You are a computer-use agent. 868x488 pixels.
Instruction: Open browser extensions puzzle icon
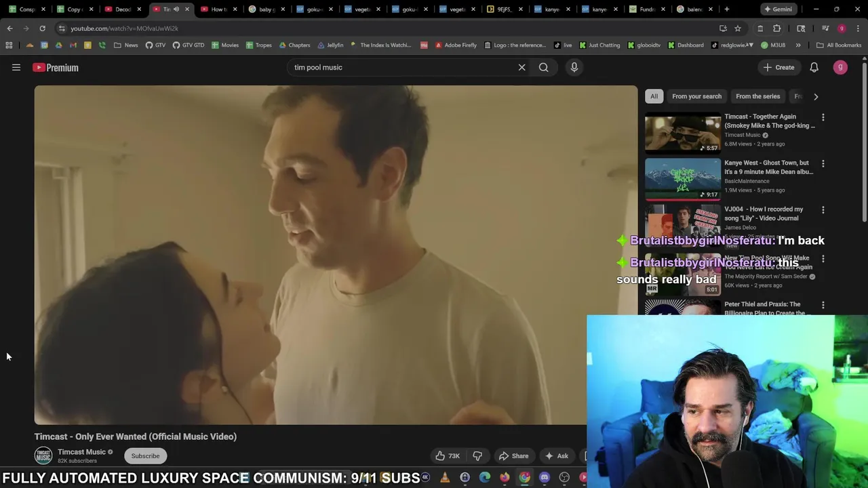pos(776,28)
